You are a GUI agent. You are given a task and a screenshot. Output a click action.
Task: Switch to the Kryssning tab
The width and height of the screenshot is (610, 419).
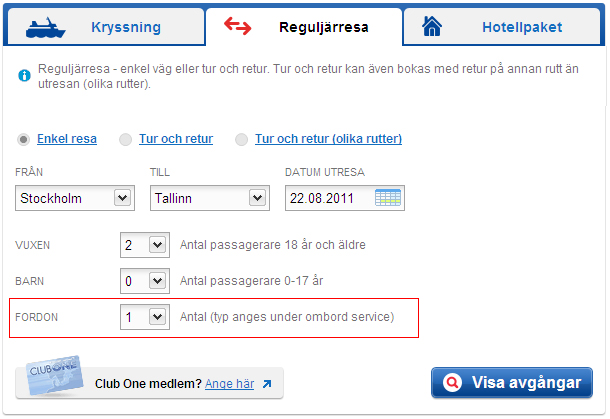point(106,27)
